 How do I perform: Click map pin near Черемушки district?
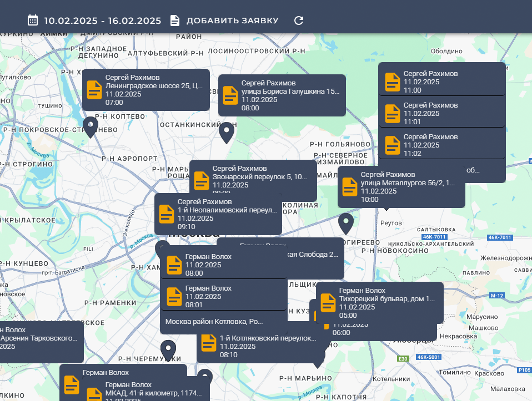pyautogui.click(x=168, y=350)
